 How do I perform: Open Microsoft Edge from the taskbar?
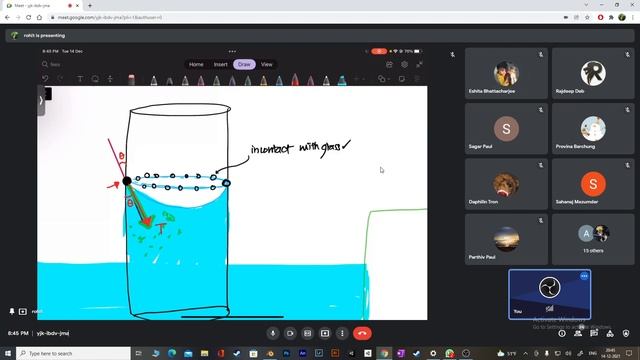point(172,353)
